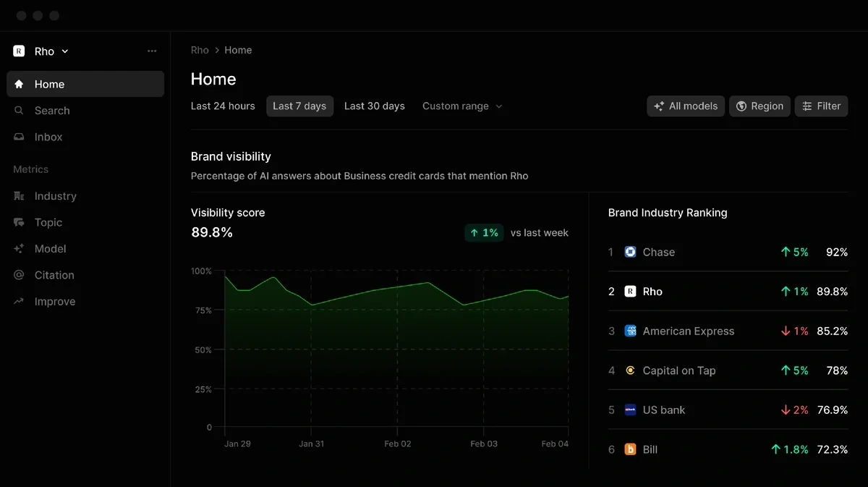The image size is (868, 487).
Task: Switch to the Last 24 hours view
Action: 222,106
